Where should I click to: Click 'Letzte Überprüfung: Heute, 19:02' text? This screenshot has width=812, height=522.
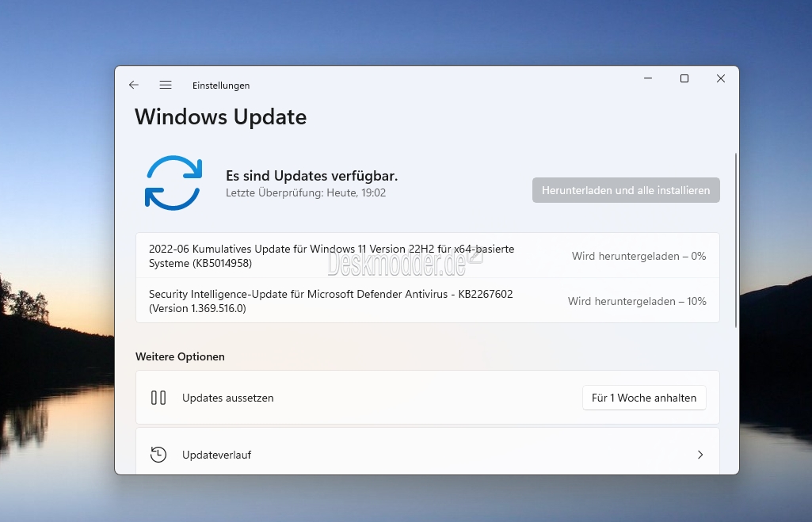(306, 192)
